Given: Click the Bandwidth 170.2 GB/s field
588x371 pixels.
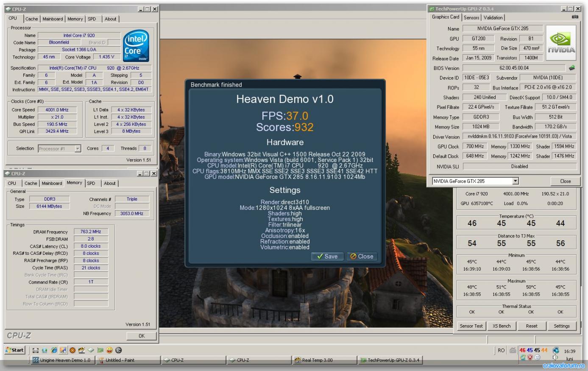Looking at the screenshot, I should 555,126.
